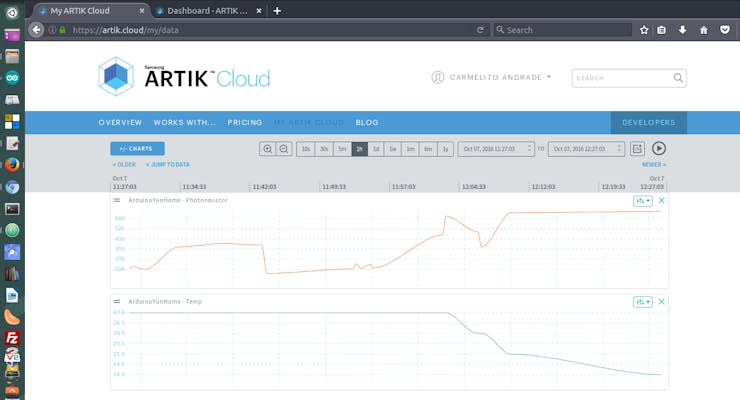Click the secure lock icon in URL bar
Image resolution: width=740 pixels, height=400 pixels.
click(62, 30)
